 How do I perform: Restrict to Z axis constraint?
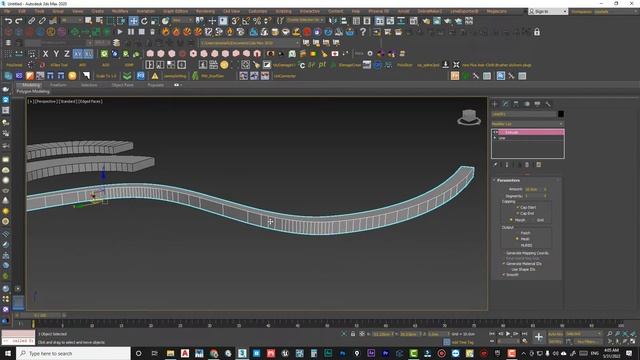pyautogui.click(x=67, y=53)
